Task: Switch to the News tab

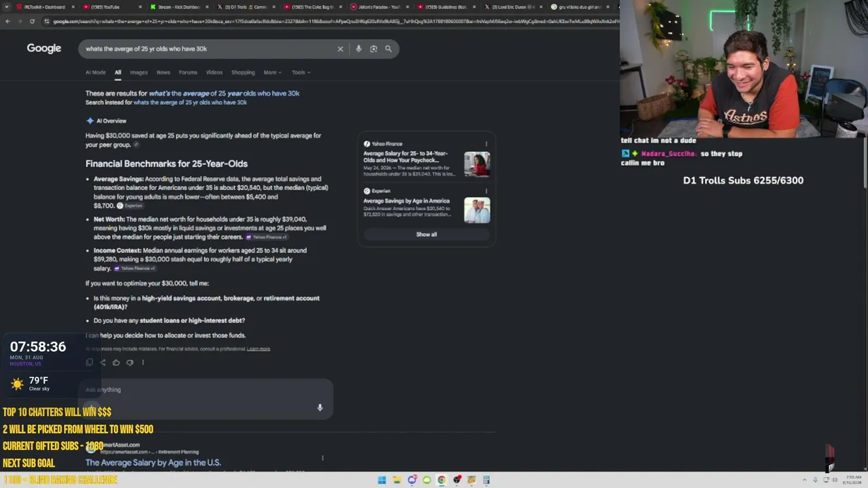Action: [163, 73]
